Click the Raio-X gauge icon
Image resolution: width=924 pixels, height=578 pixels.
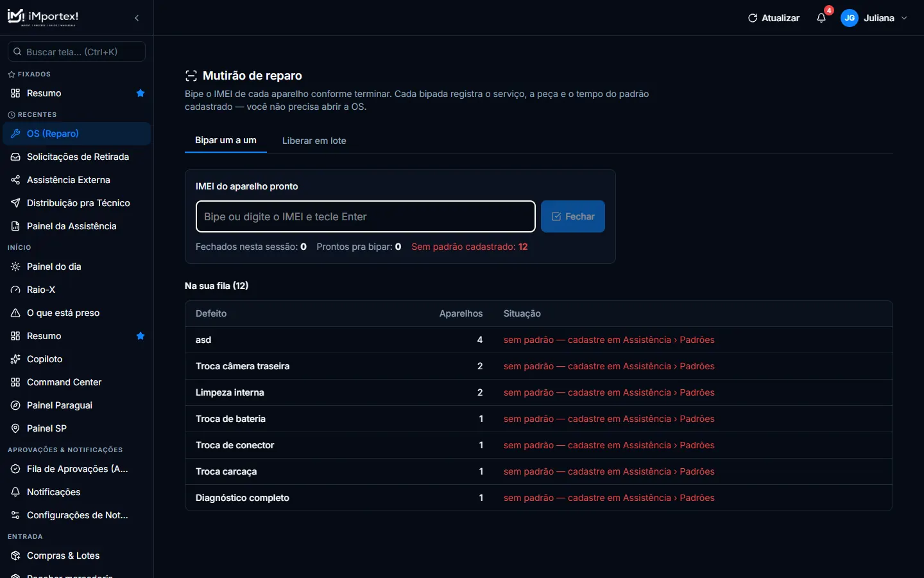click(15, 290)
